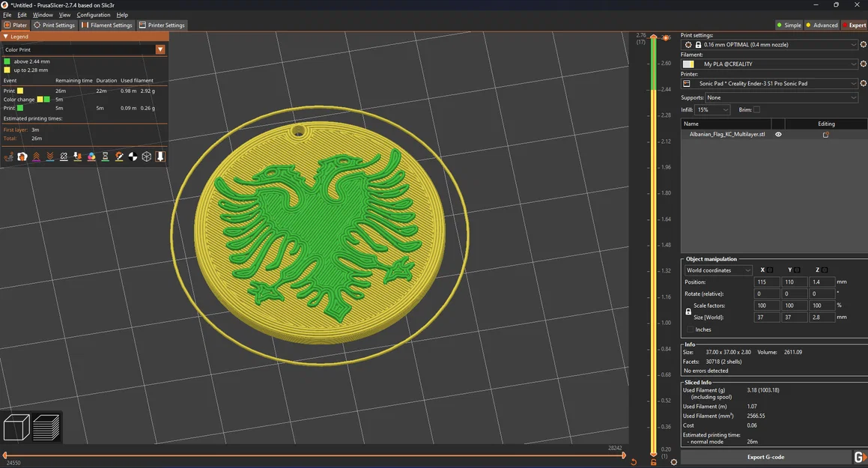This screenshot has height=468, width=868.
Task: Click vertical slider lock icon
Action: point(654,462)
